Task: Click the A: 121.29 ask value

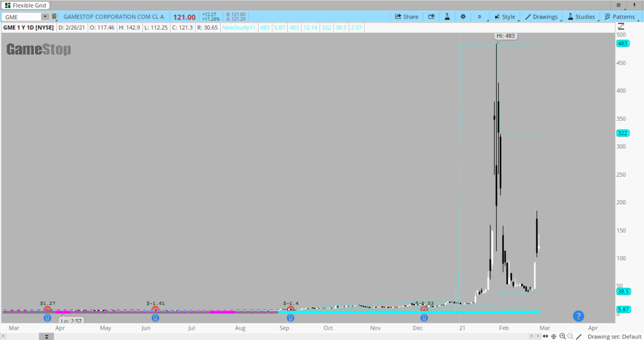Action: 236,19
